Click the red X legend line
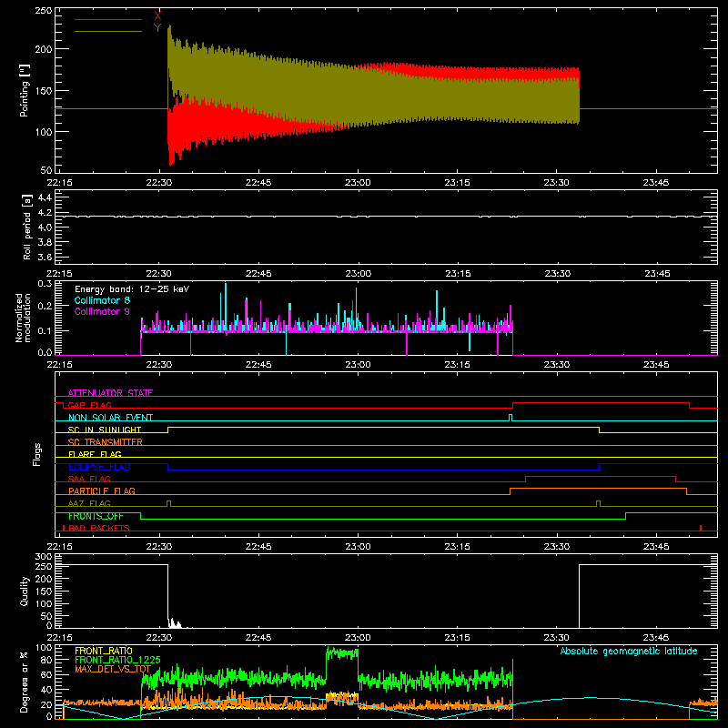Screen dimensions: 728x728 tap(108, 19)
